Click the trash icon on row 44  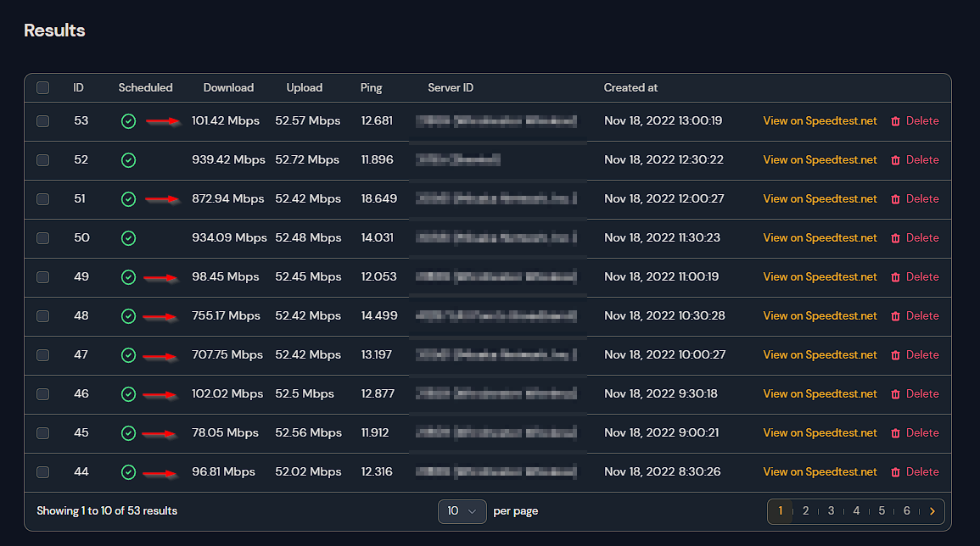coord(895,471)
